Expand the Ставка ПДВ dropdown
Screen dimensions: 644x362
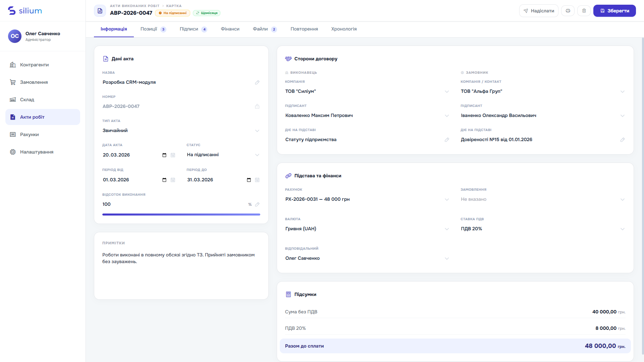point(543,229)
